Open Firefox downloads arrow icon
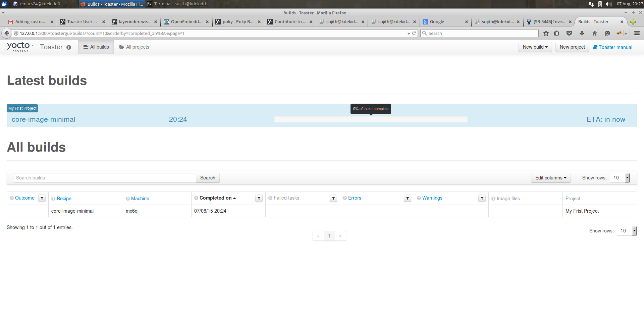This screenshot has width=644, height=320. point(582,33)
